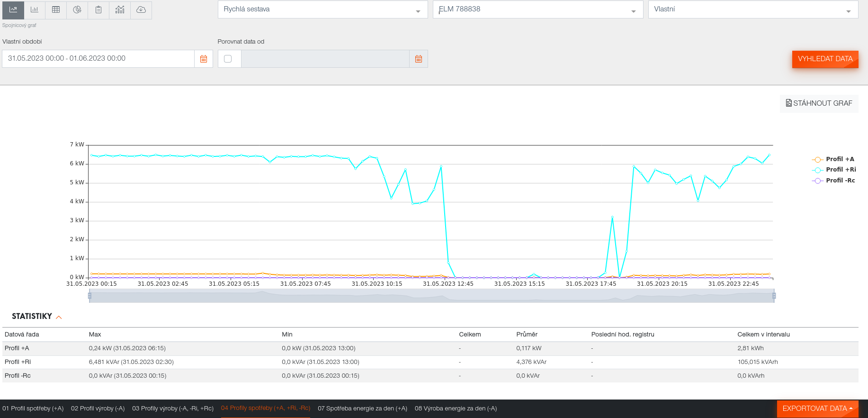Image resolution: width=868 pixels, height=418 pixels.
Task: Click the 31.05.2023 12:45 axis label
Action: pos(448,284)
